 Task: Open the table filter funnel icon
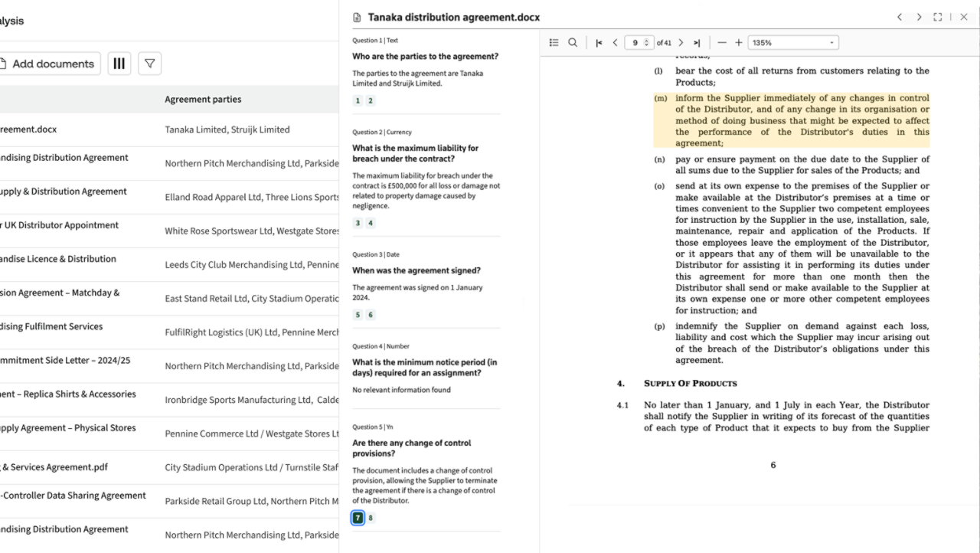tap(149, 64)
